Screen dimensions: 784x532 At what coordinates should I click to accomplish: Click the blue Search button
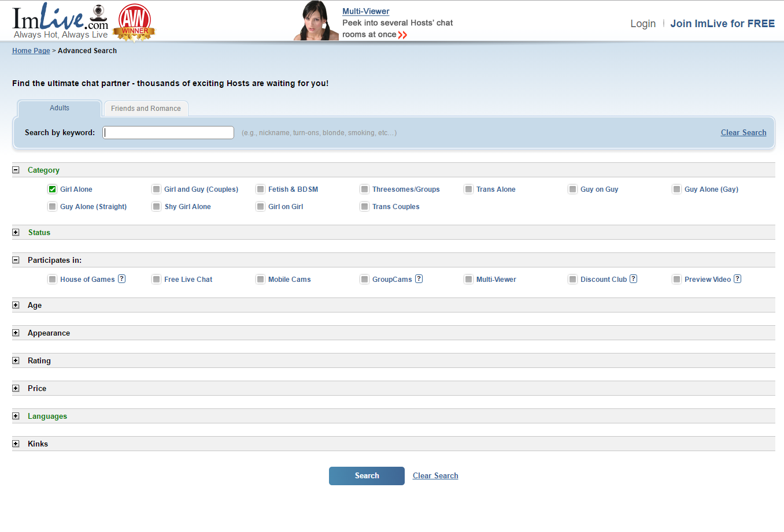tap(367, 476)
